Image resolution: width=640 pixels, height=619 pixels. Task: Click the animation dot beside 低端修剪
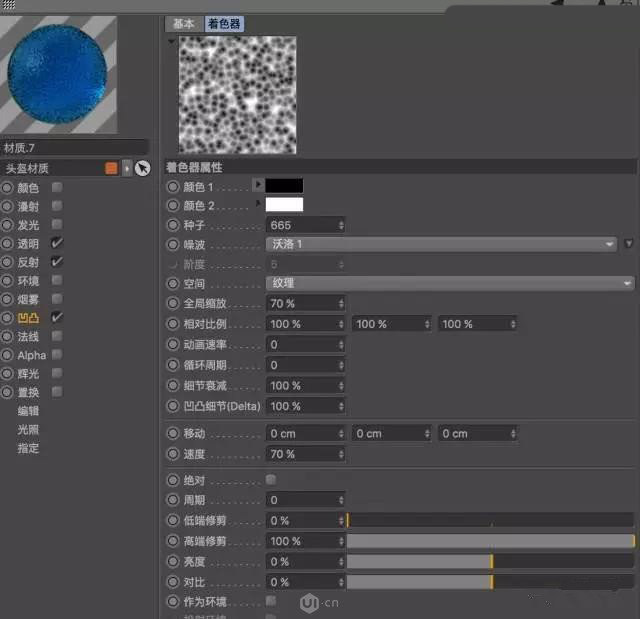click(173, 520)
